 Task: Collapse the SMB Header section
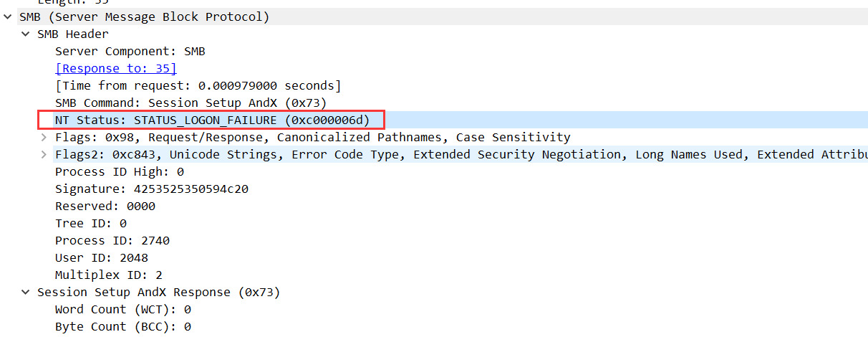(25, 34)
